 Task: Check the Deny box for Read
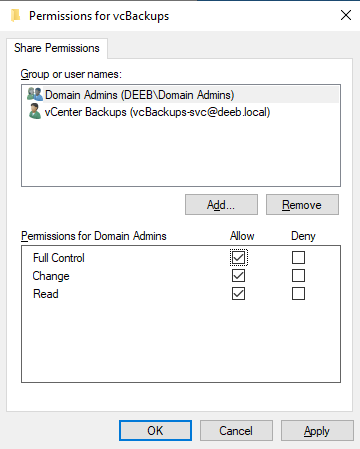298,294
